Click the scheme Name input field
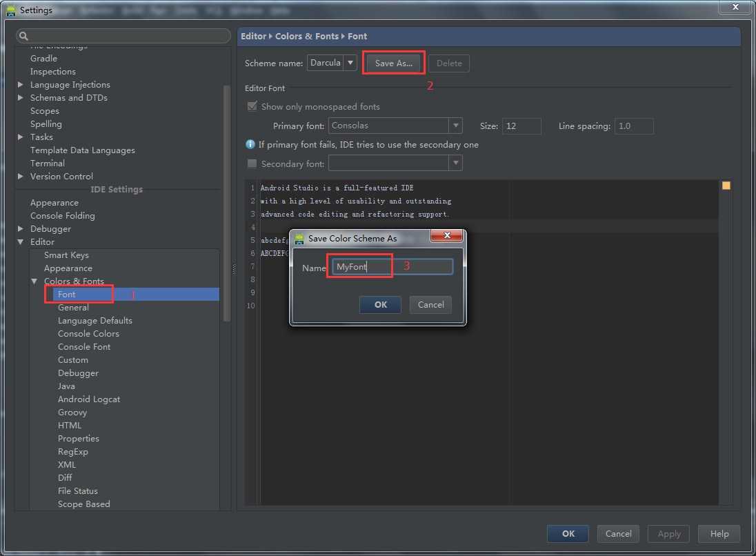The height and width of the screenshot is (556, 756). 392,266
